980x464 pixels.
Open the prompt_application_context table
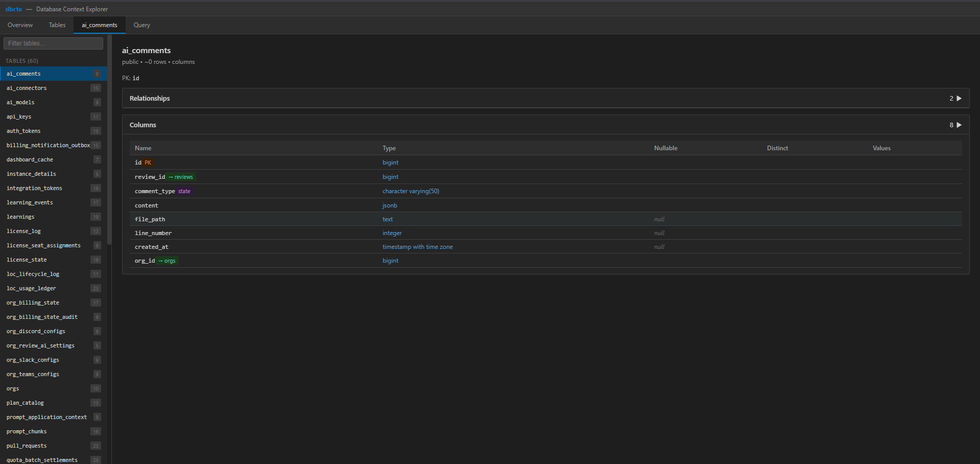(54, 417)
